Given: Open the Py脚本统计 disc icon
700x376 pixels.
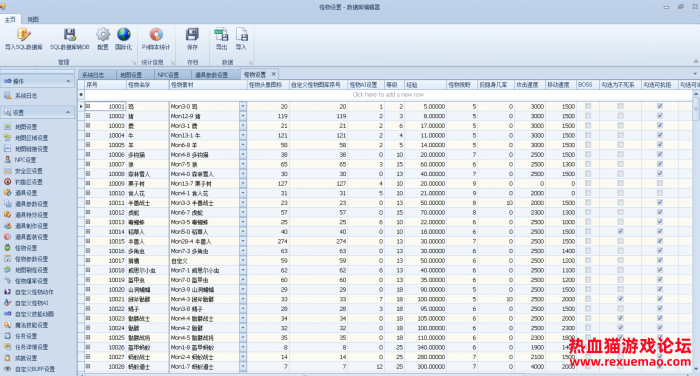Looking at the screenshot, I should pos(156,35).
